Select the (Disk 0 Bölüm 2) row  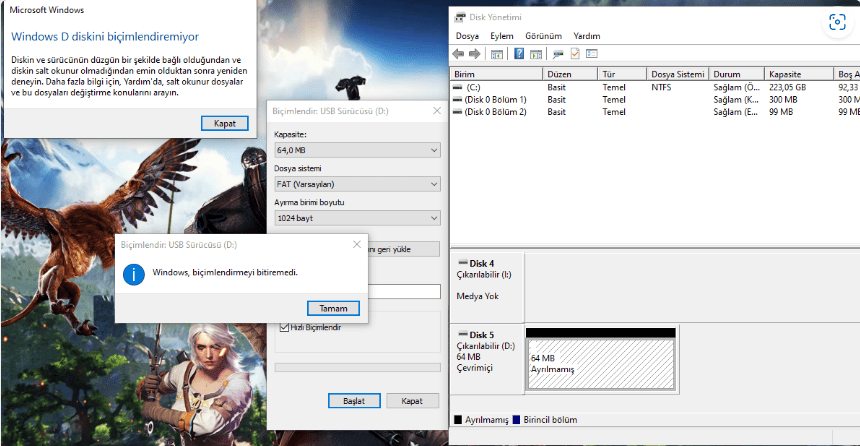tap(655, 112)
